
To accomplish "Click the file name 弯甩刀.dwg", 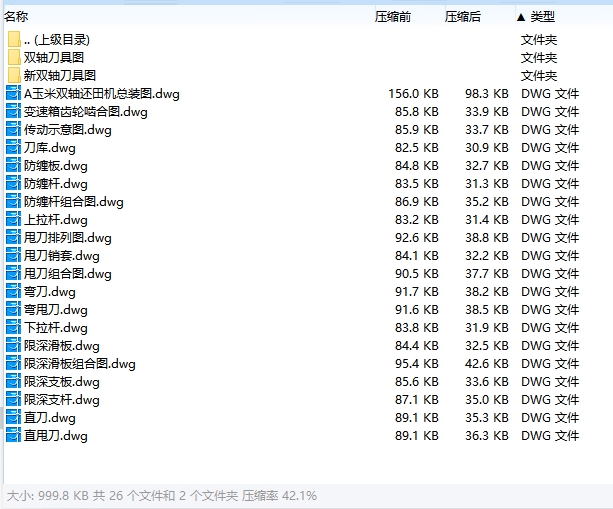I will pyautogui.click(x=56, y=310).
